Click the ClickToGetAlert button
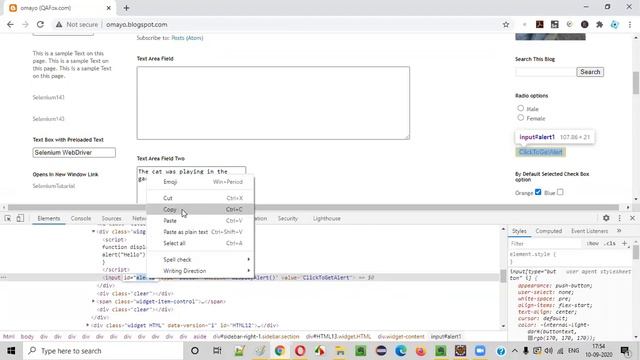The width and height of the screenshot is (640, 360). [540, 152]
